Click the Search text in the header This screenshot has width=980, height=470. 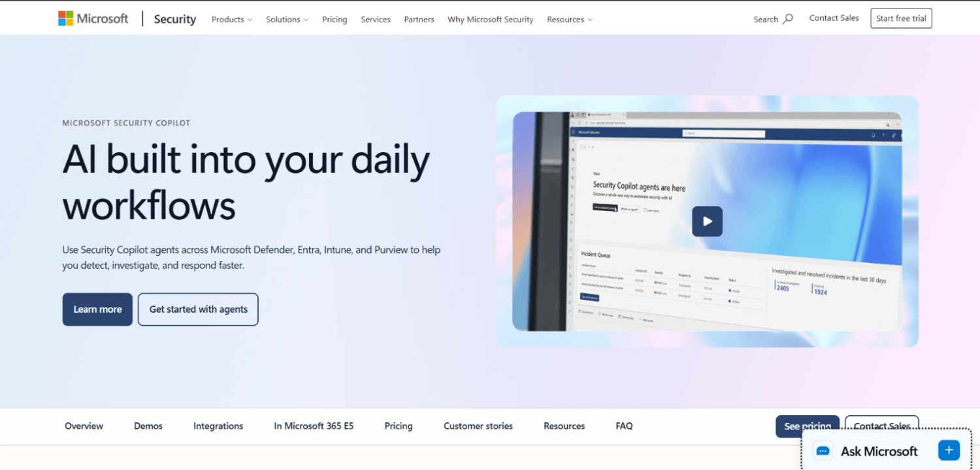tap(766, 20)
